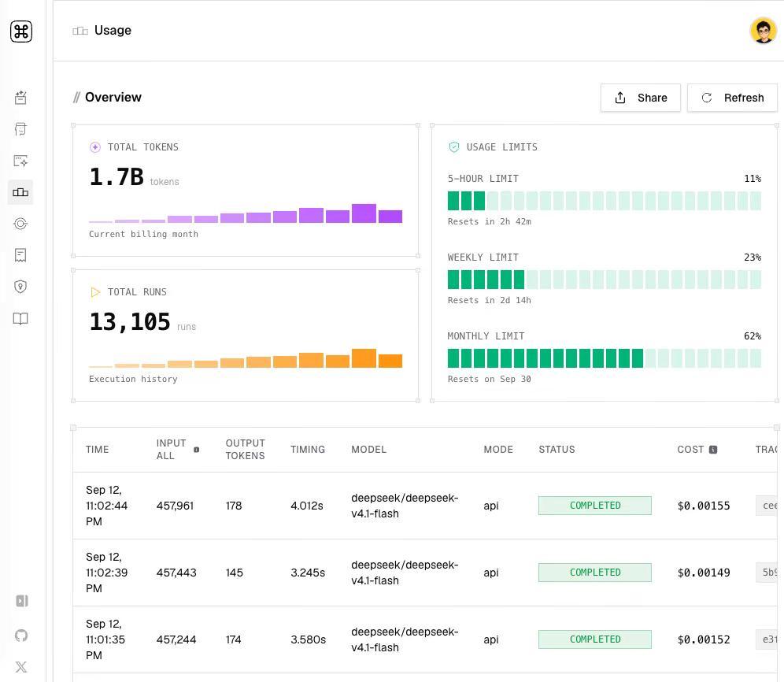Click the 13,105 total runs figure
Screen dimensions: 784x682
[x=130, y=322]
